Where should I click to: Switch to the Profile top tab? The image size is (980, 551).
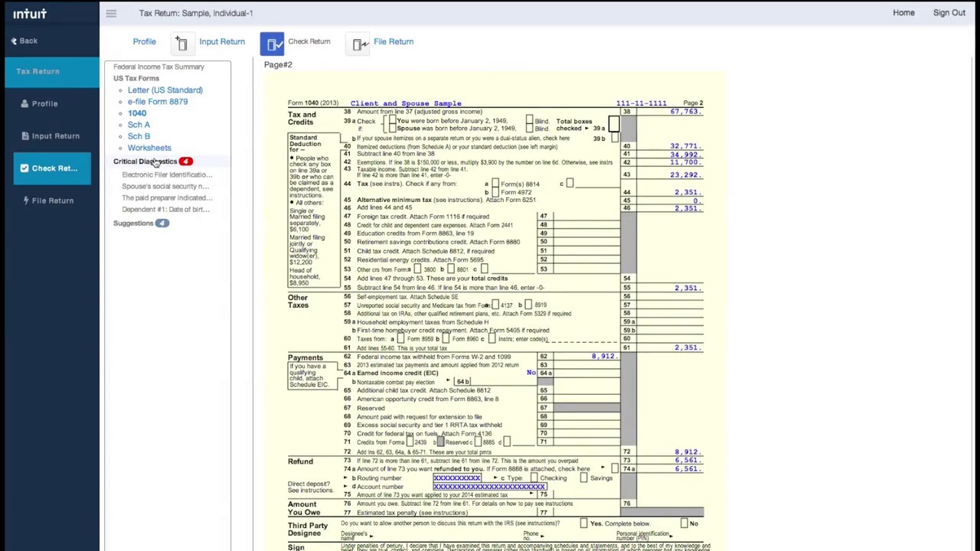click(x=144, y=41)
